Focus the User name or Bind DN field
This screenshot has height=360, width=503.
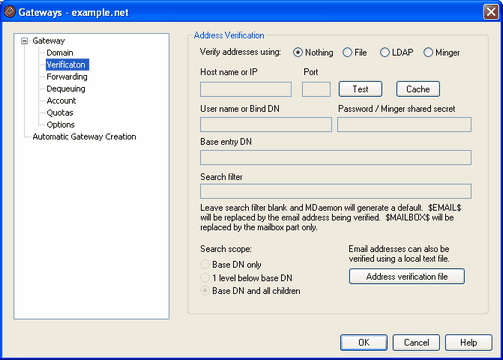[266, 124]
